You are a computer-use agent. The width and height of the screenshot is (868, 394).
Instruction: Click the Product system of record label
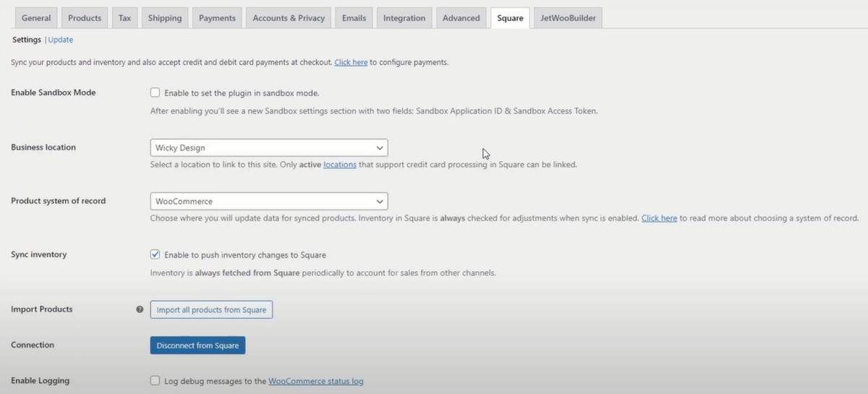(x=58, y=201)
